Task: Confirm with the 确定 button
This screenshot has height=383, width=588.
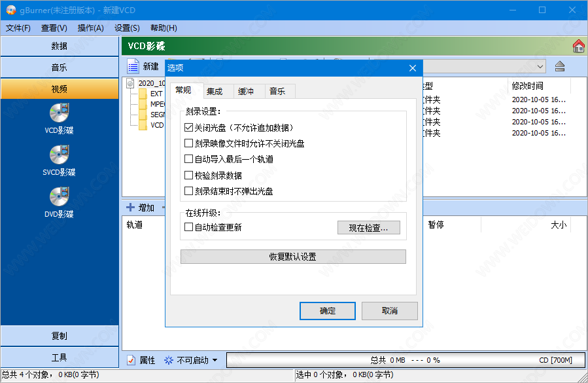Action: coord(328,311)
